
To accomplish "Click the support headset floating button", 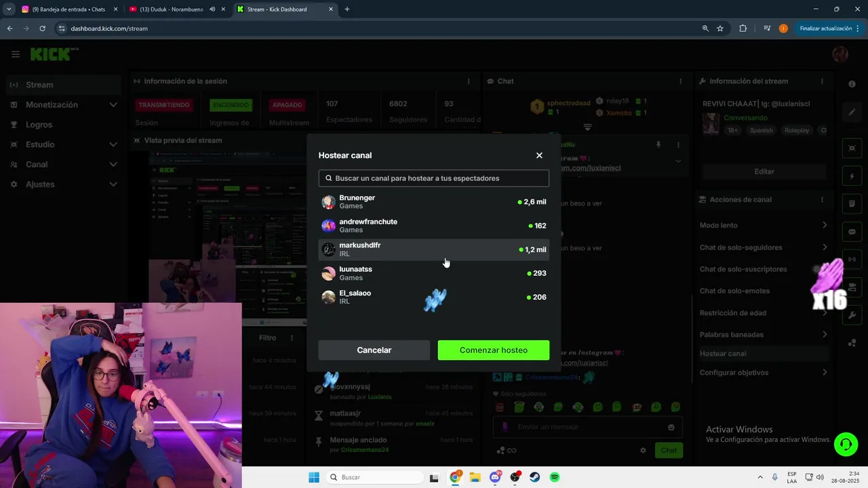I will (x=846, y=445).
